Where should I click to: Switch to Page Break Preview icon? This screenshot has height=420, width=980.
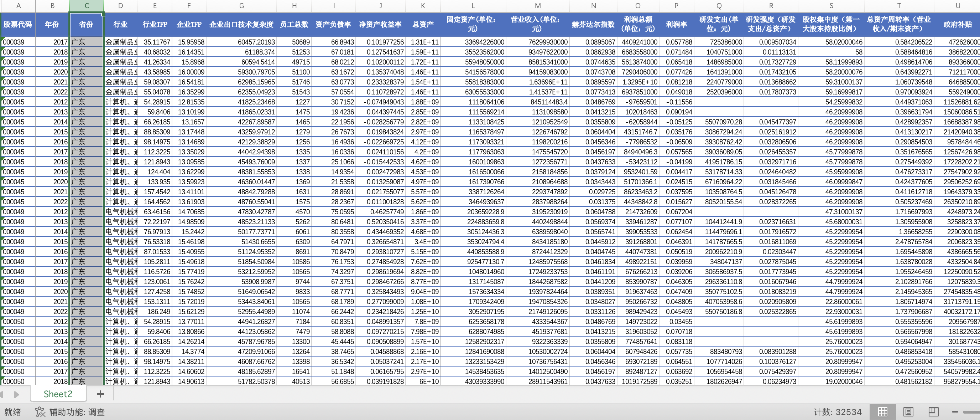pos(933,412)
